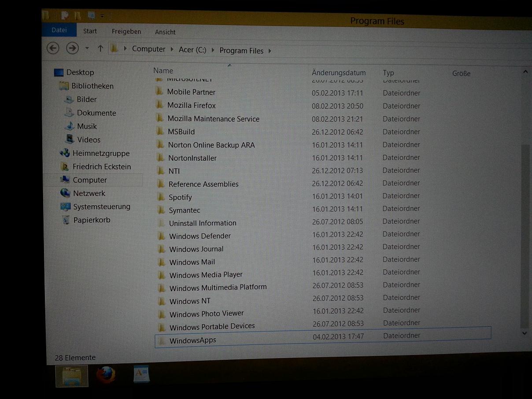Click the date 05.02.2013 17:11
The width and height of the screenshot is (532, 399).
(x=337, y=93)
